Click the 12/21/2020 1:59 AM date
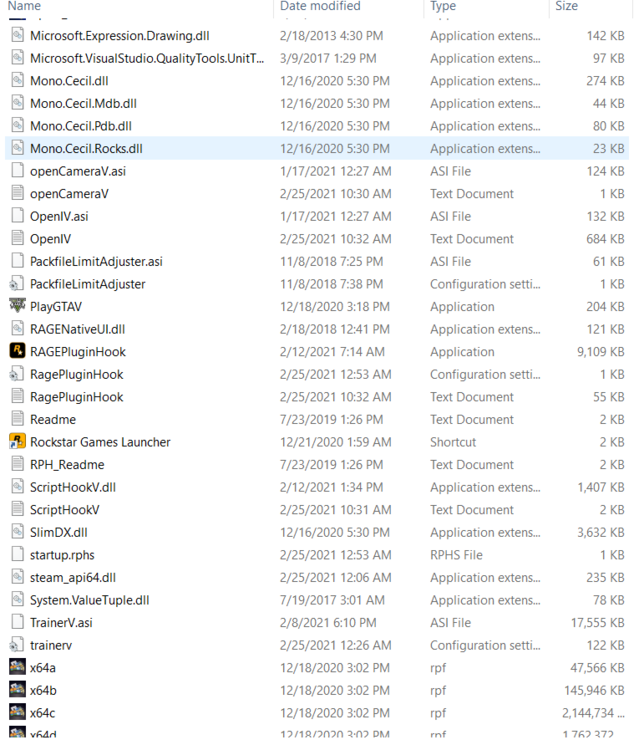 [336, 442]
